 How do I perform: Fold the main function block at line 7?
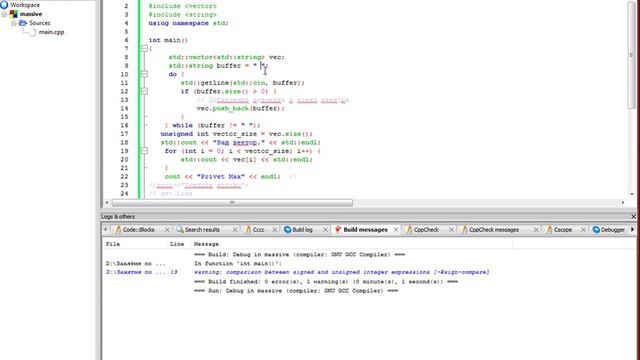144,48
